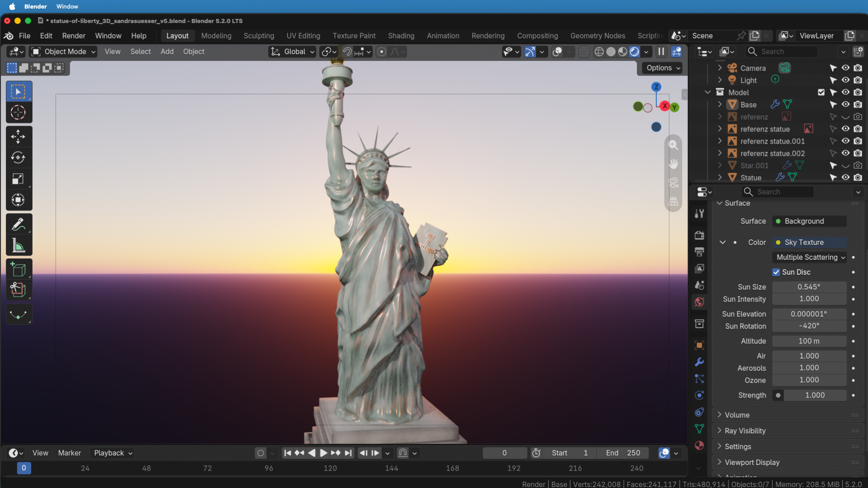The height and width of the screenshot is (488, 868).
Task: Open the Output properties tab
Action: point(699,252)
